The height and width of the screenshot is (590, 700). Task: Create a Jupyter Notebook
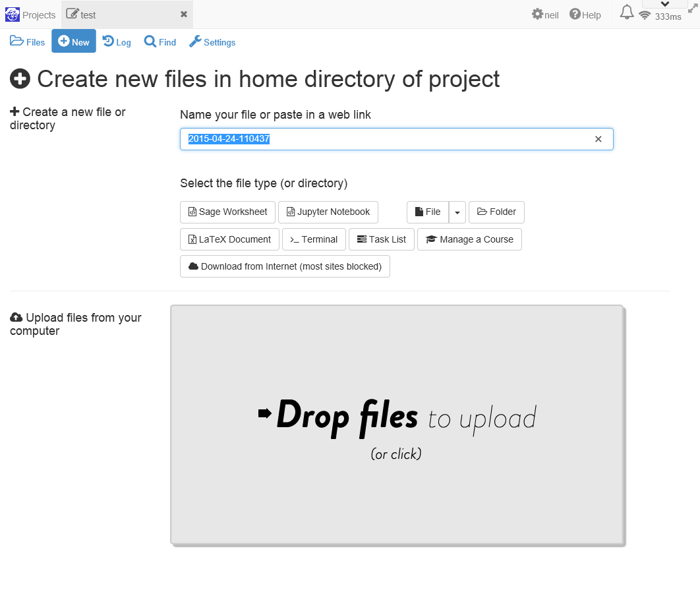[x=328, y=212]
